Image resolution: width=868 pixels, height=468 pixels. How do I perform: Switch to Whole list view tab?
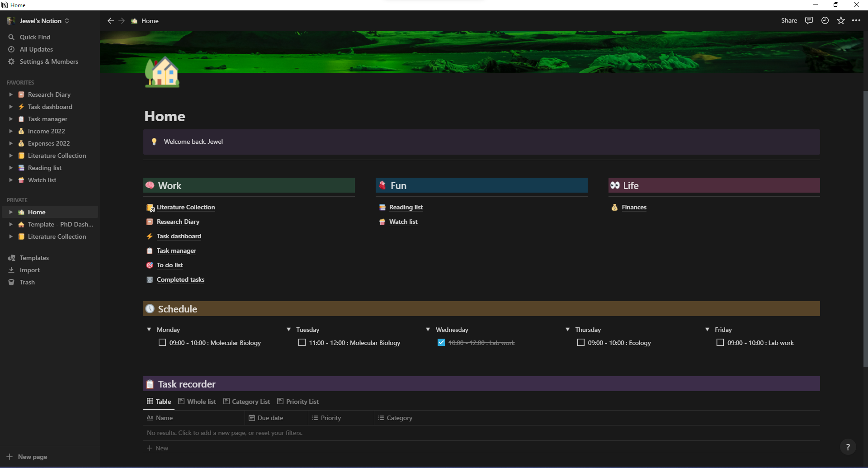197,402
